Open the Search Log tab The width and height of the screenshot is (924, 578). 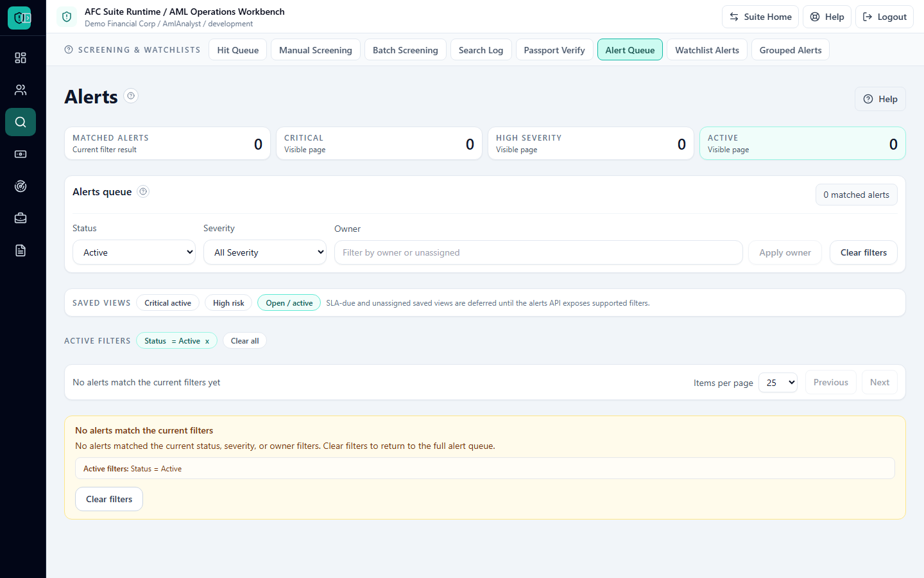(x=481, y=50)
